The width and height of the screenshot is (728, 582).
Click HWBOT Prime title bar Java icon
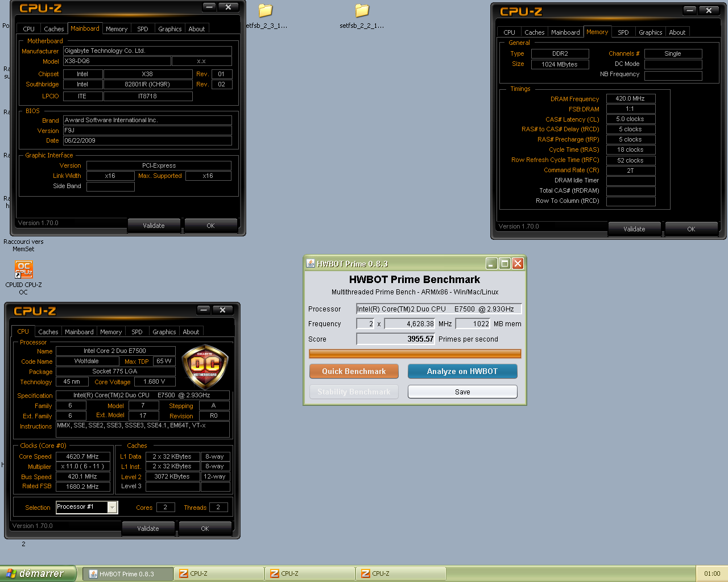pos(311,263)
